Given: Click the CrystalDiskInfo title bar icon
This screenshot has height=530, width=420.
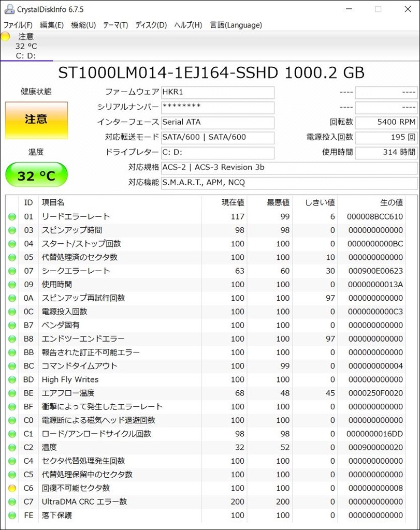Looking at the screenshot, I should point(9,9).
